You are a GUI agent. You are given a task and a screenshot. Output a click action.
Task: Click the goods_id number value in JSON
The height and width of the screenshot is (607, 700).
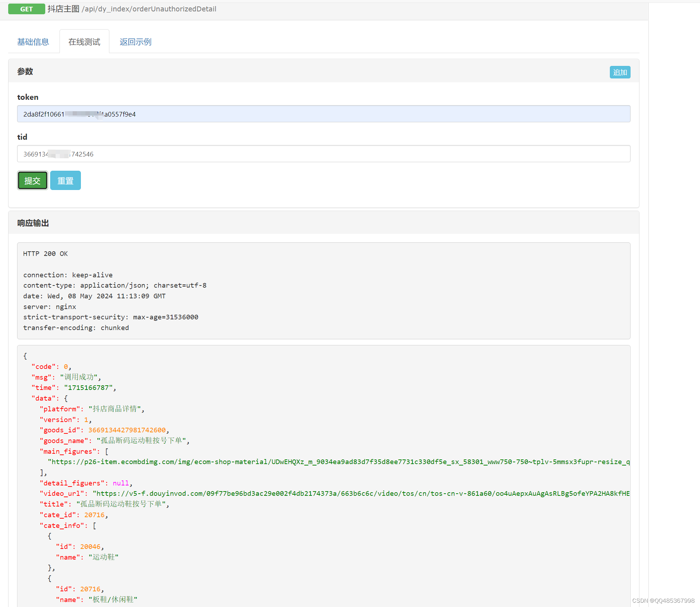[x=127, y=430]
